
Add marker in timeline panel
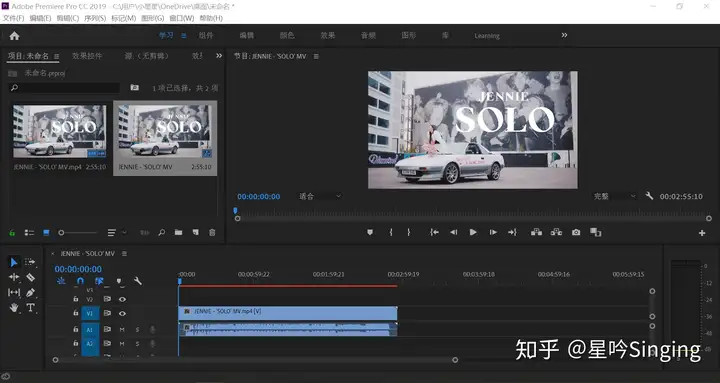119,281
